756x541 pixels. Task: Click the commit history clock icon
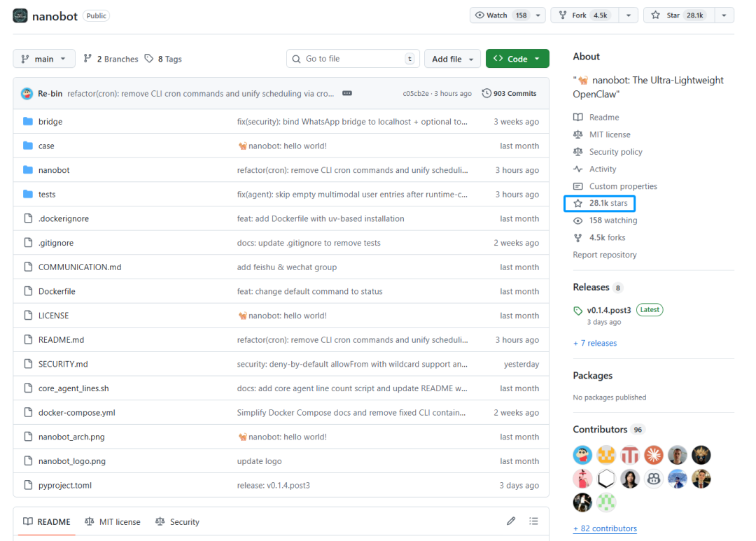tap(486, 94)
